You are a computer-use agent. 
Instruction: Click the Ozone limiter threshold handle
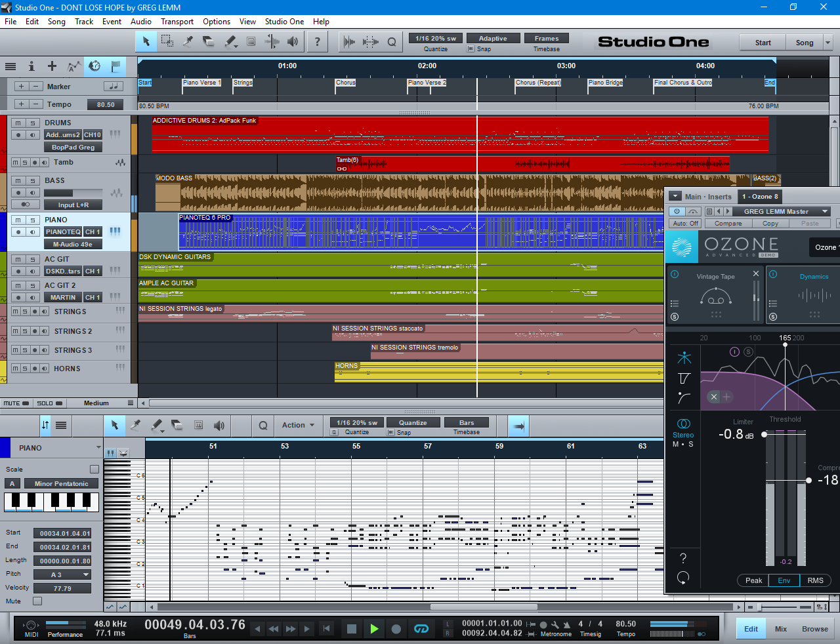coord(764,434)
